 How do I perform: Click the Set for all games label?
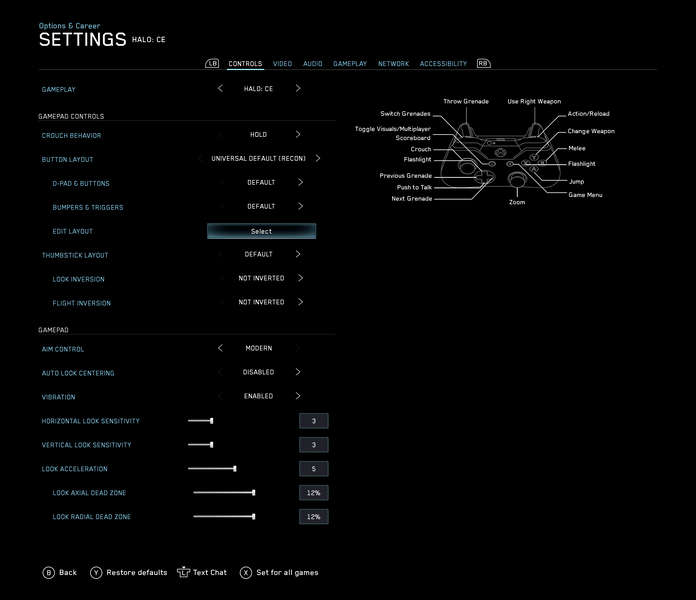point(287,572)
